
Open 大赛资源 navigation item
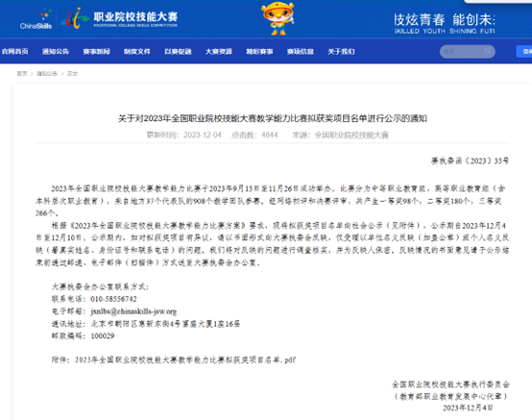(x=219, y=51)
